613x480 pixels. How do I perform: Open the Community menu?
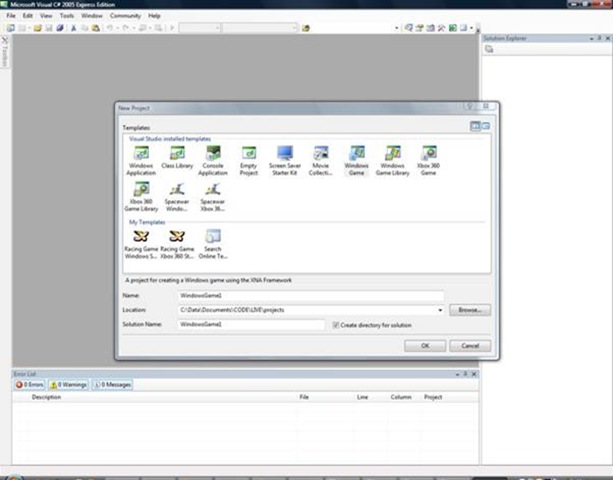pyautogui.click(x=125, y=16)
